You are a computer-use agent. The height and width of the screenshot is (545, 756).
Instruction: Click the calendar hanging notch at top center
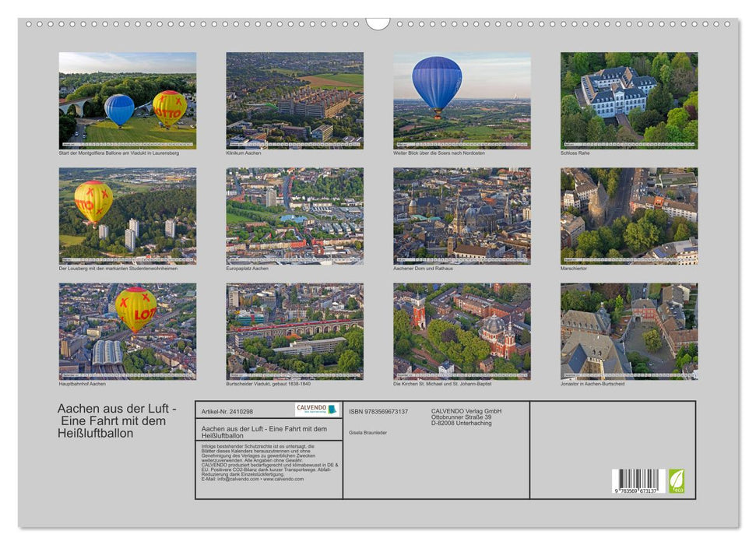[x=378, y=23]
